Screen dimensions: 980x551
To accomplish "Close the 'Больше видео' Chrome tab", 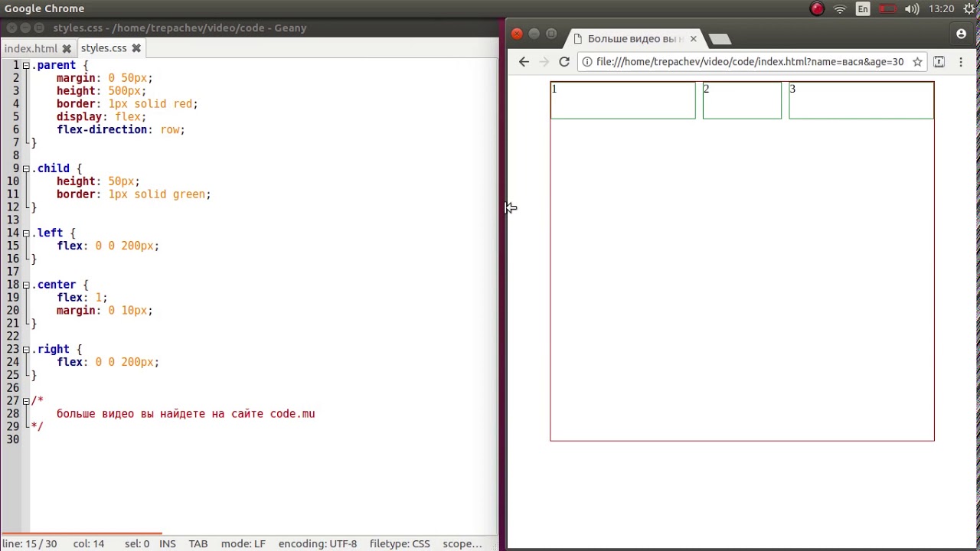I will click(x=694, y=38).
